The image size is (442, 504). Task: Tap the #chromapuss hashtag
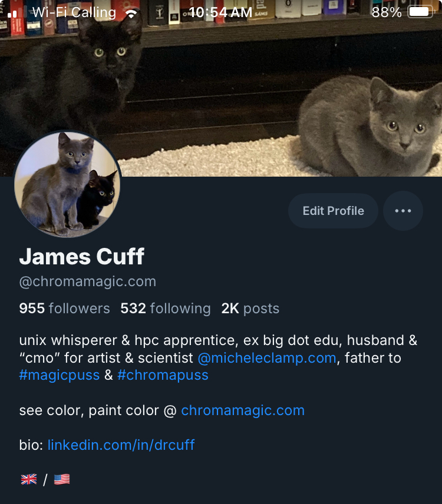(x=163, y=375)
